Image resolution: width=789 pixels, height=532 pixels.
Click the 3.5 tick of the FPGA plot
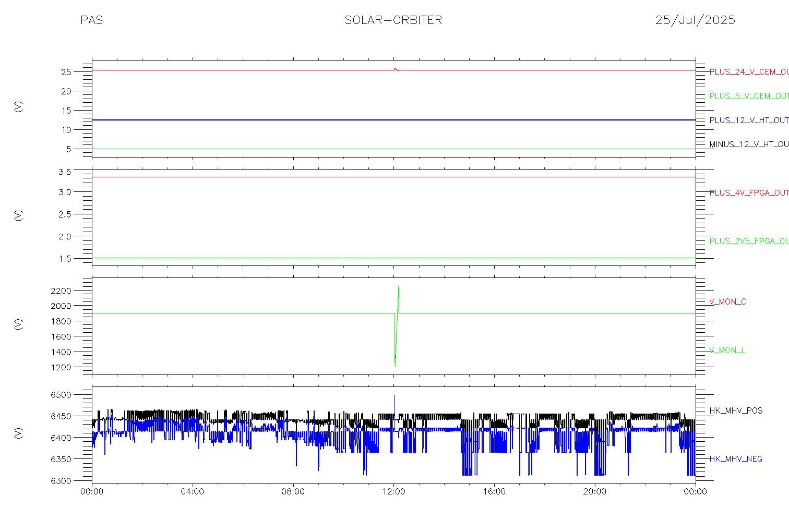65,172
